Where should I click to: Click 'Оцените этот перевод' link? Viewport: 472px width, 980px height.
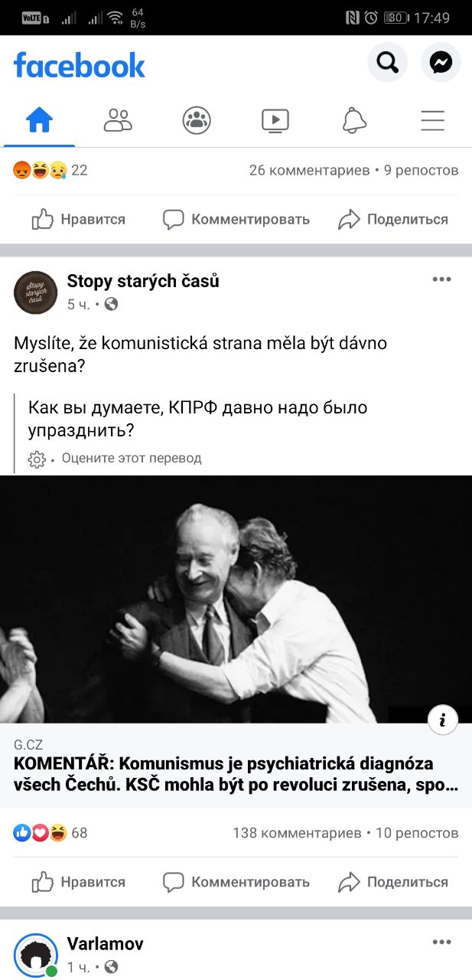click(x=132, y=458)
